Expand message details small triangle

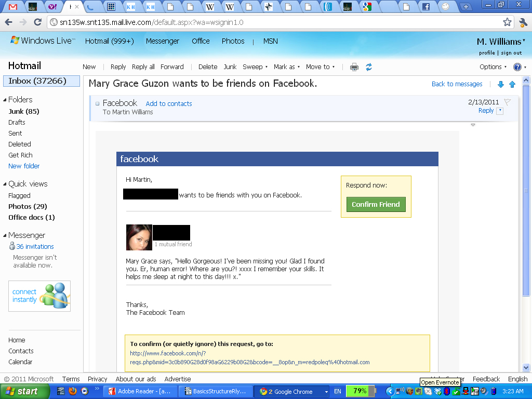click(x=473, y=125)
